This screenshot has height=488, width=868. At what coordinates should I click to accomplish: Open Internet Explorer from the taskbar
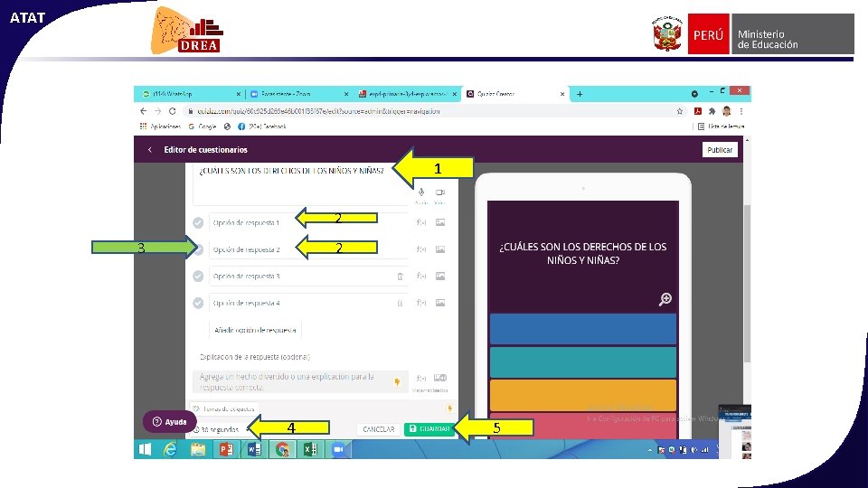click(x=171, y=449)
